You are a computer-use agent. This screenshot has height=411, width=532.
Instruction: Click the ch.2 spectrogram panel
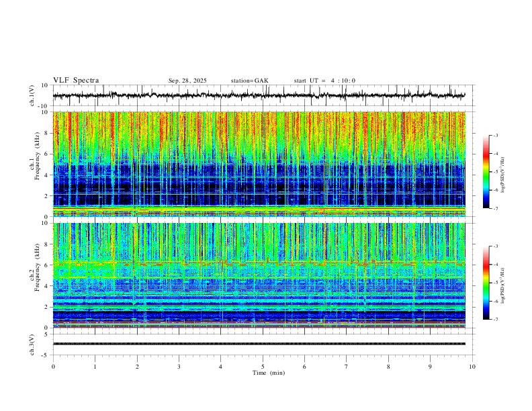pyautogui.click(x=259, y=275)
